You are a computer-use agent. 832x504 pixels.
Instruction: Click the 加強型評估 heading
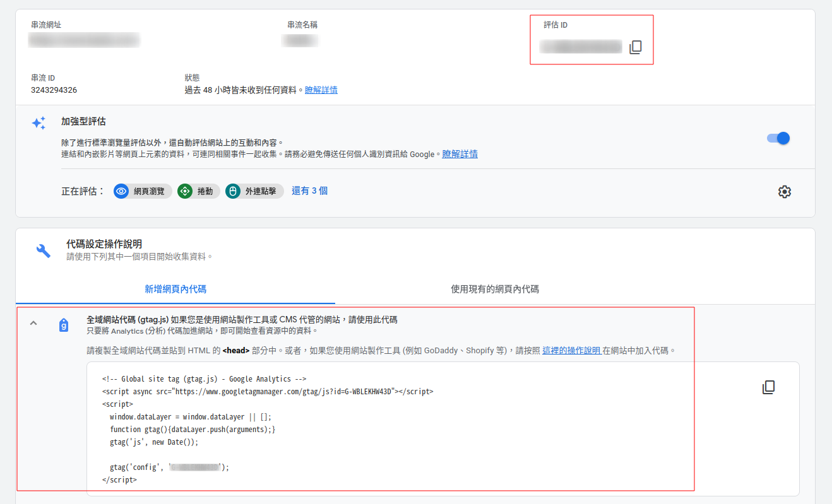tap(83, 121)
